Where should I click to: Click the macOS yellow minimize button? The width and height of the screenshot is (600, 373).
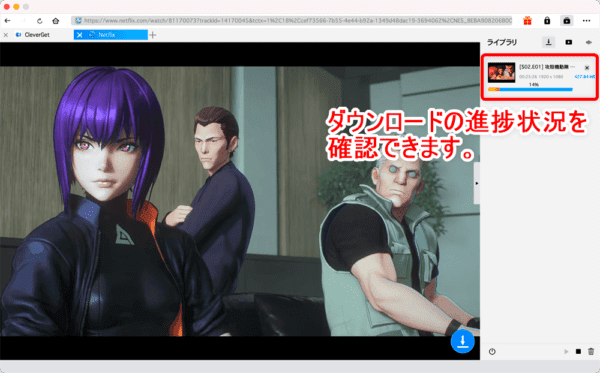pyautogui.click(x=16, y=7)
